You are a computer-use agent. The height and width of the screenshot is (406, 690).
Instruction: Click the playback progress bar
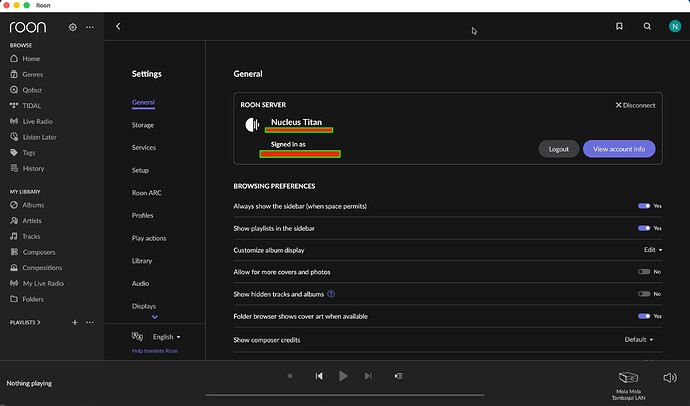click(345, 395)
